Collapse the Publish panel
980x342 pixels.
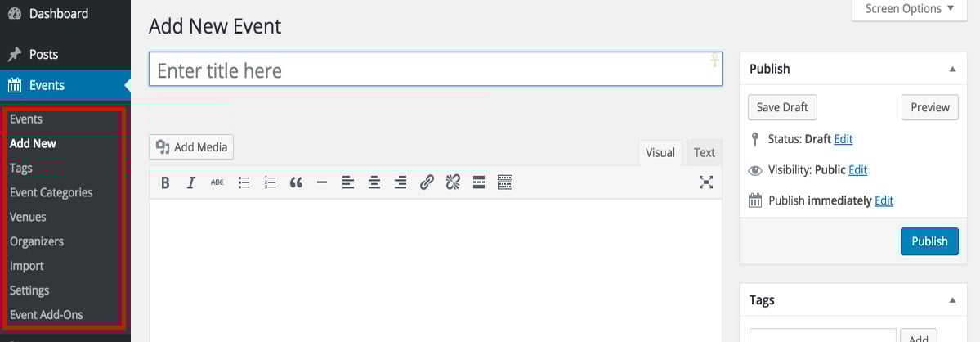(x=952, y=69)
